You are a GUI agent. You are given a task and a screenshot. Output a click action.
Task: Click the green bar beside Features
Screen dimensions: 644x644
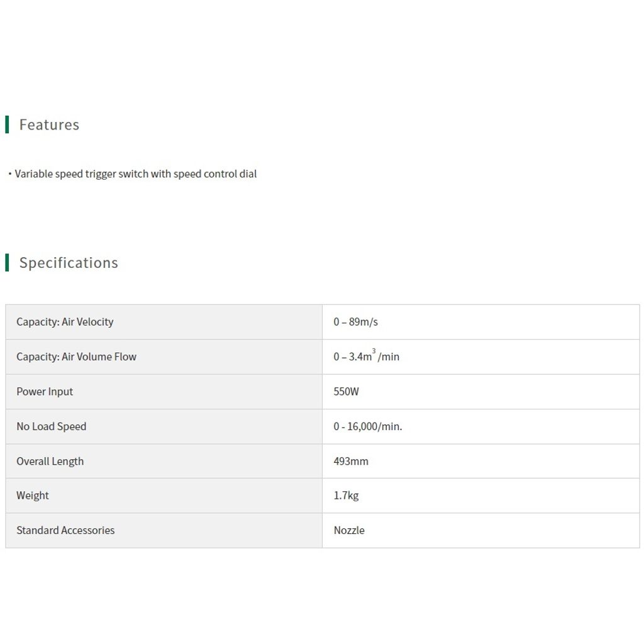[x=7, y=125]
